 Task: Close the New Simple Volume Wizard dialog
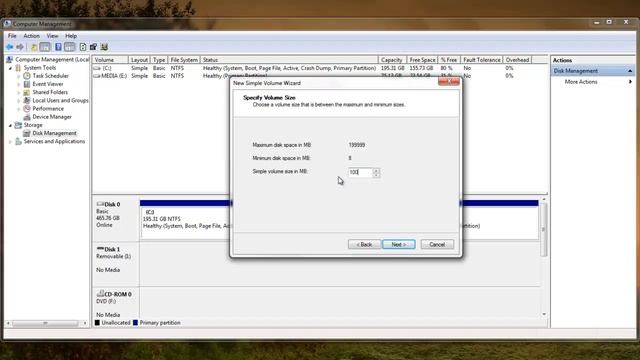click(449, 82)
